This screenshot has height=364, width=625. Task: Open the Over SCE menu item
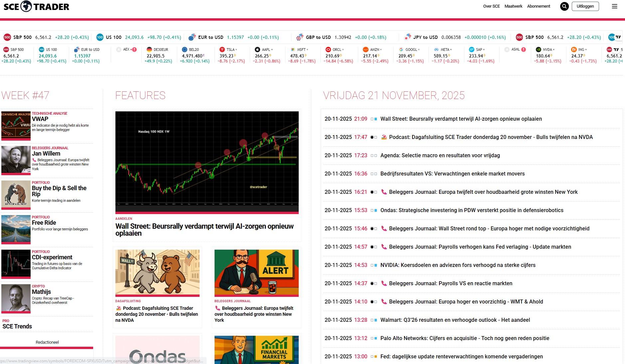point(492,6)
